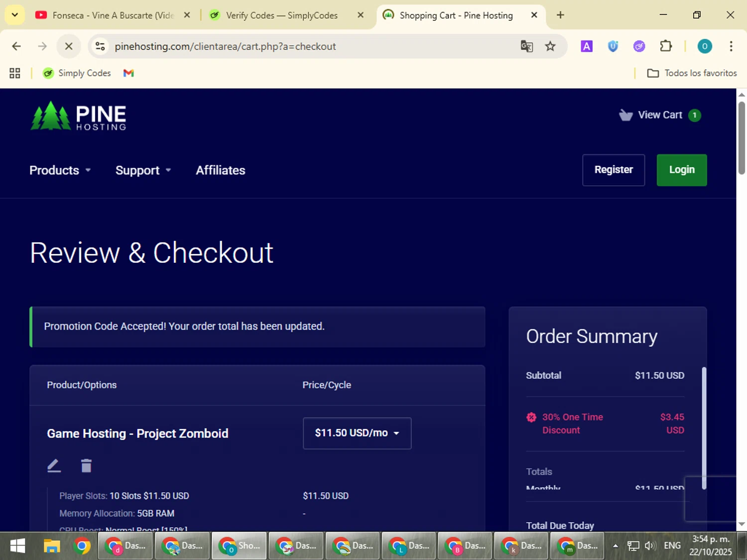The image size is (747, 560).
Task: Open a new browser tab
Action: tap(560, 15)
